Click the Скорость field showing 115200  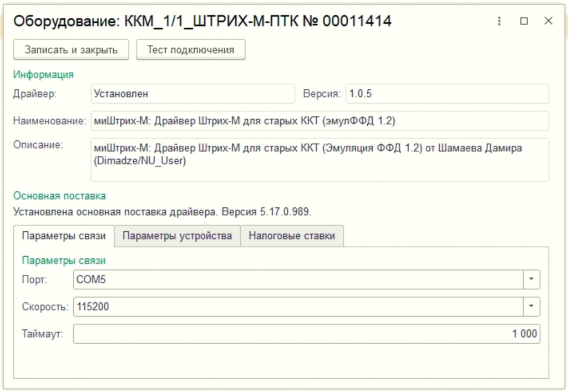pos(298,306)
